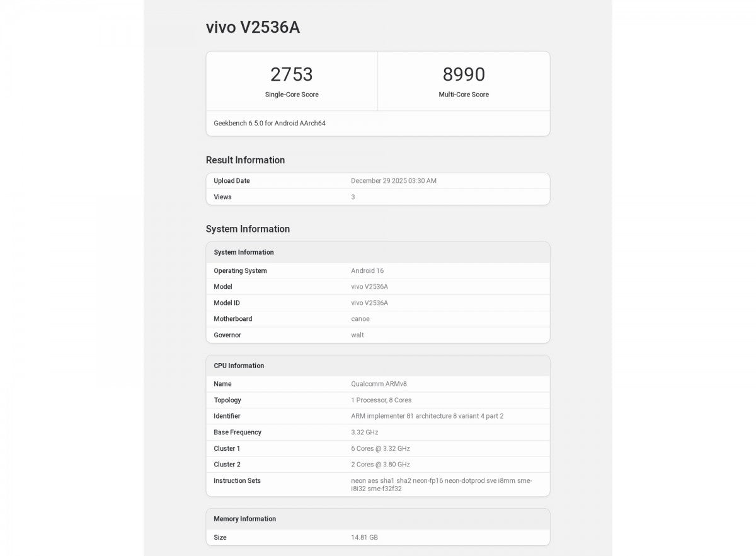
Task: Click the Views row
Action: [378, 197]
